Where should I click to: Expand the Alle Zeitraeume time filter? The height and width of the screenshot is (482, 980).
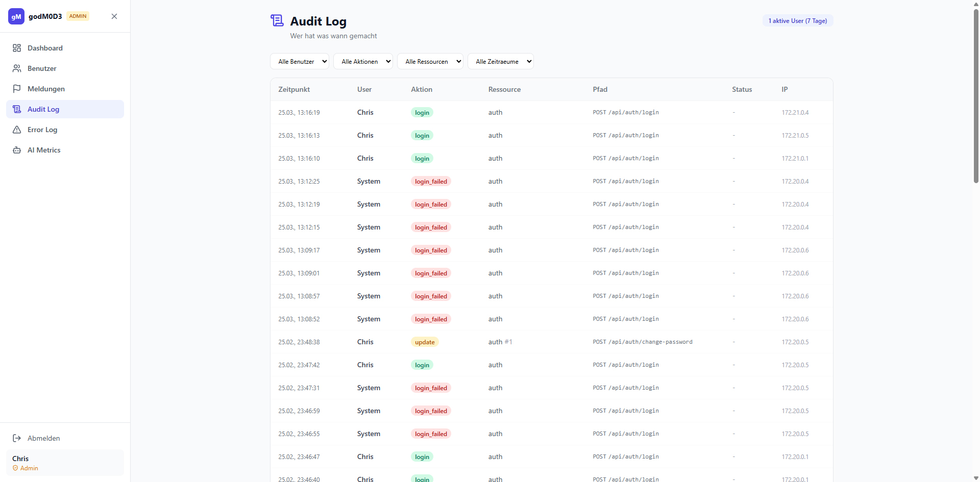click(500, 62)
